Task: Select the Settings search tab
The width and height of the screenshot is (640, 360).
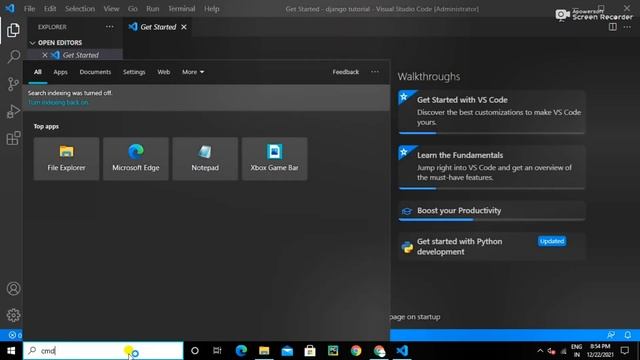Action: click(x=134, y=72)
